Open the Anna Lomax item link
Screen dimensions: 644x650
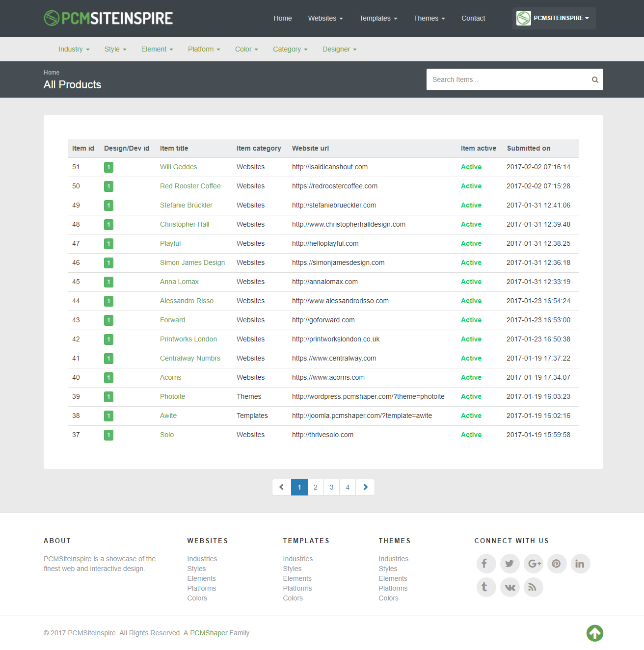[x=179, y=282]
